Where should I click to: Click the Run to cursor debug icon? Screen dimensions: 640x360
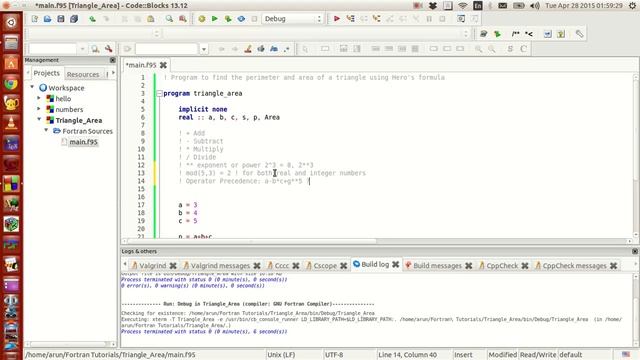pyautogui.click(x=350, y=19)
